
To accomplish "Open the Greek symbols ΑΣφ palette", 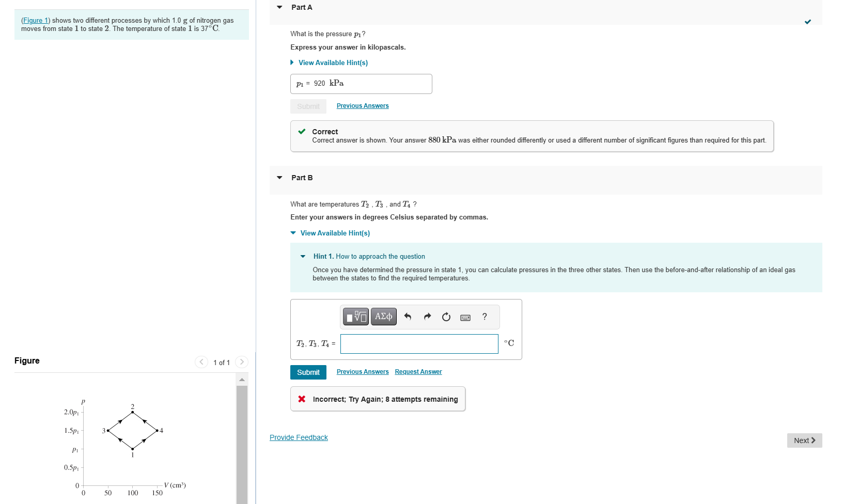I will coord(383,317).
